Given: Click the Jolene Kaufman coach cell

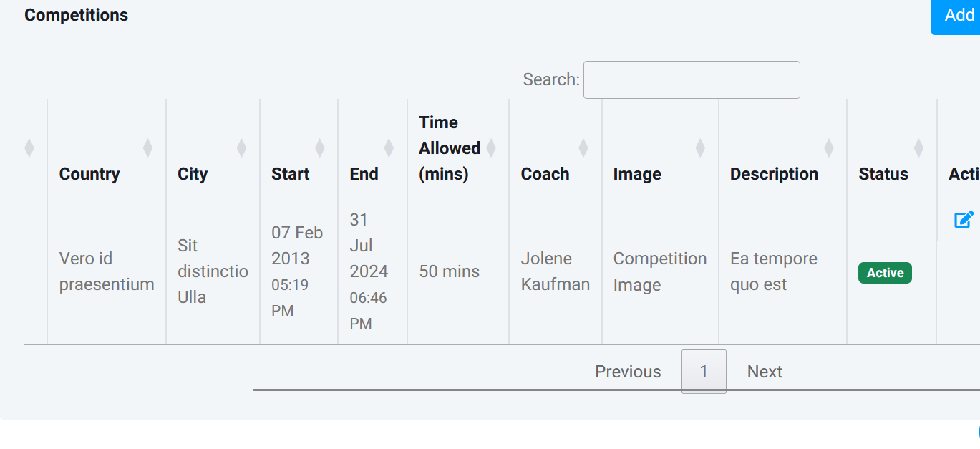Looking at the screenshot, I should pos(555,271).
